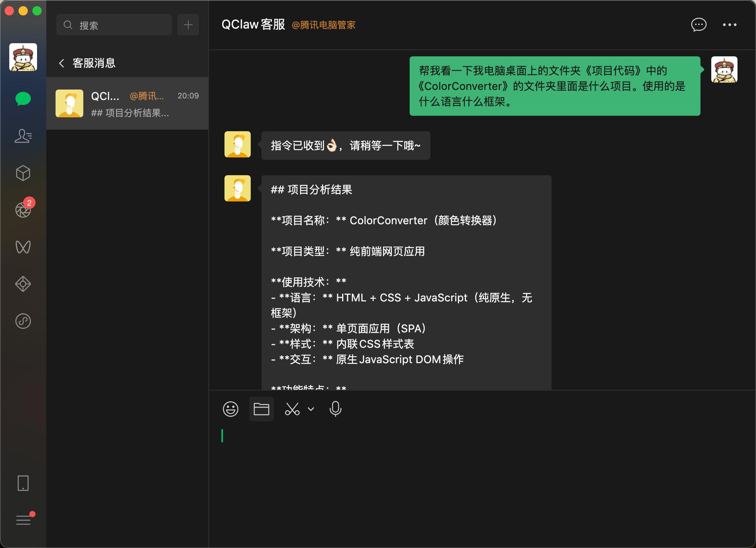Click own profile avatar in sidebar
756x548 pixels.
[23, 57]
